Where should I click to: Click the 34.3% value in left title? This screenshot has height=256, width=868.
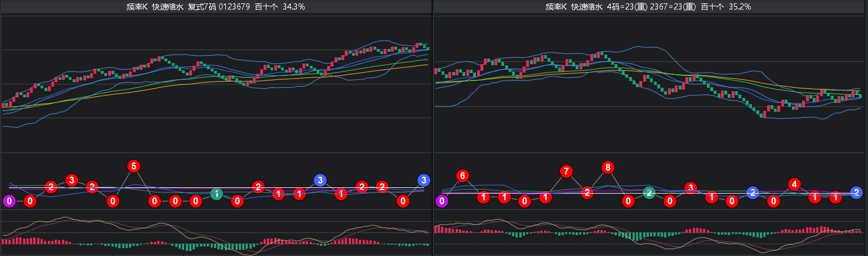click(x=293, y=7)
